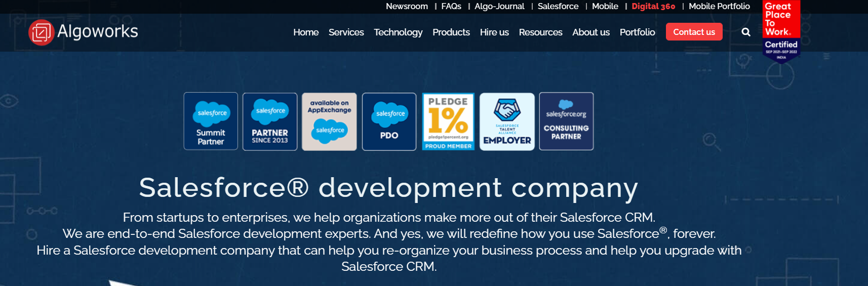Open the Newsroom link
Viewport: 868px width, 286px height.
[x=407, y=6]
